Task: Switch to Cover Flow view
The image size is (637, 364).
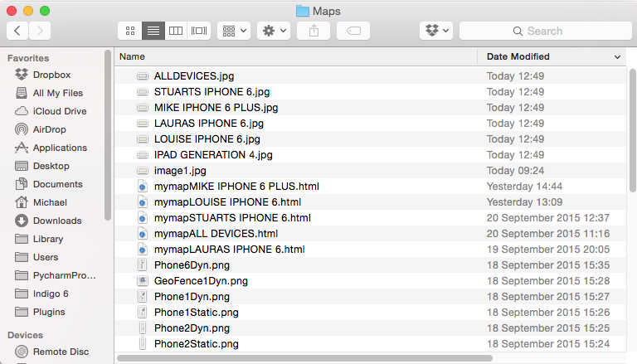Action: click(x=199, y=31)
